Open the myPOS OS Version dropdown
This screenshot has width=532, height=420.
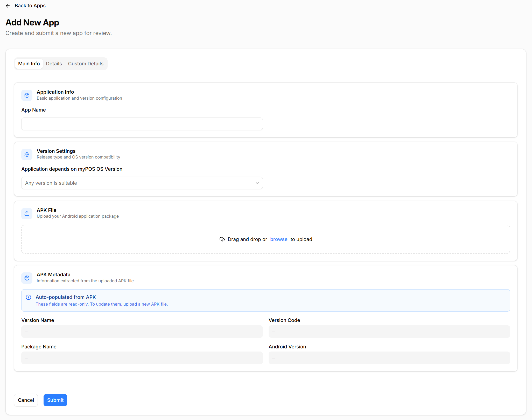click(x=142, y=183)
